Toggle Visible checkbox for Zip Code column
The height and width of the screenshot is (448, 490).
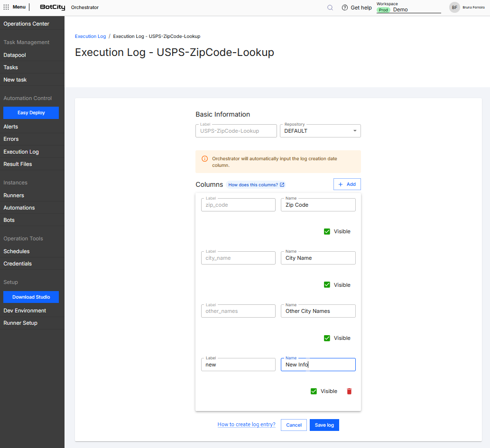click(x=327, y=231)
